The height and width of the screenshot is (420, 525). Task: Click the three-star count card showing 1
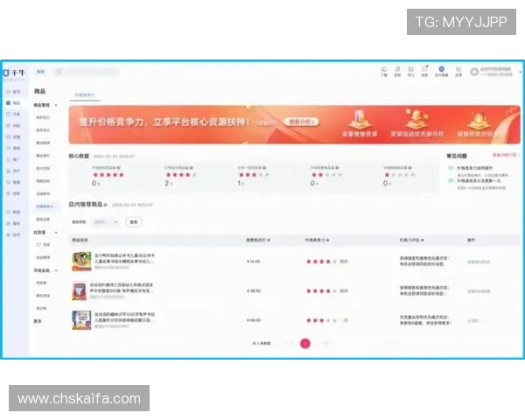[x=254, y=176]
